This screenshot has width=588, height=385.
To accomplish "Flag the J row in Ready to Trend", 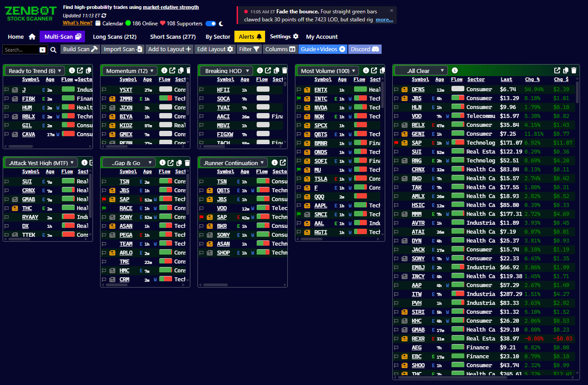I will [7, 90].
